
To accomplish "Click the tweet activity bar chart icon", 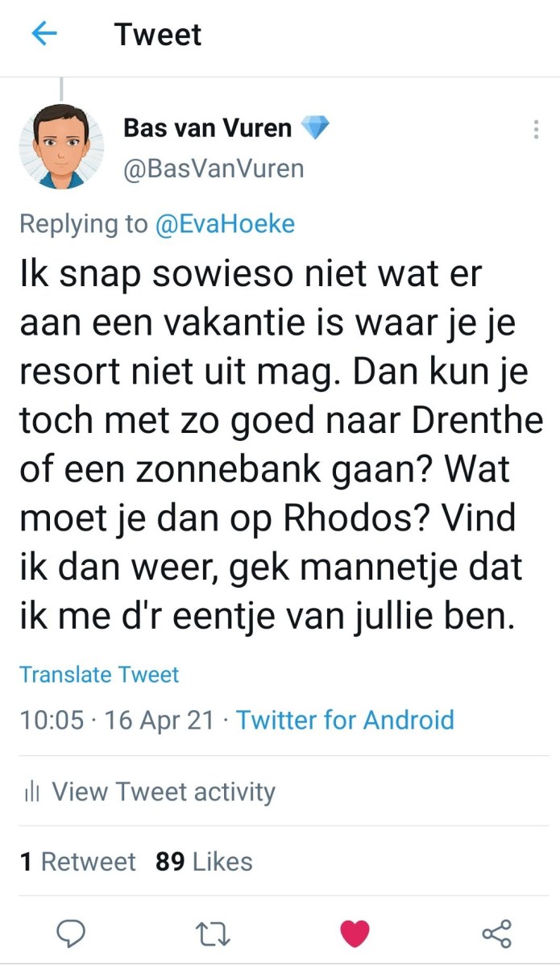I will tap(32, 792).
